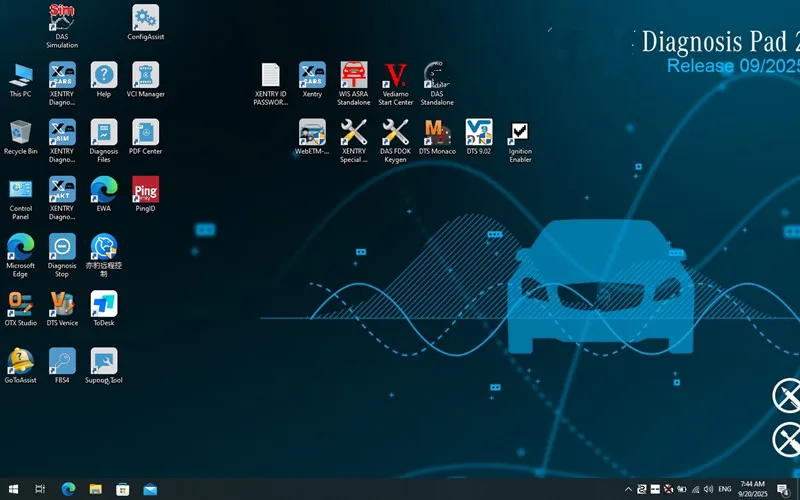The width and height of the screenshot is (800, 500).
Task: Open the DTS Monaco shortcut
Action: tap(437, 137)
